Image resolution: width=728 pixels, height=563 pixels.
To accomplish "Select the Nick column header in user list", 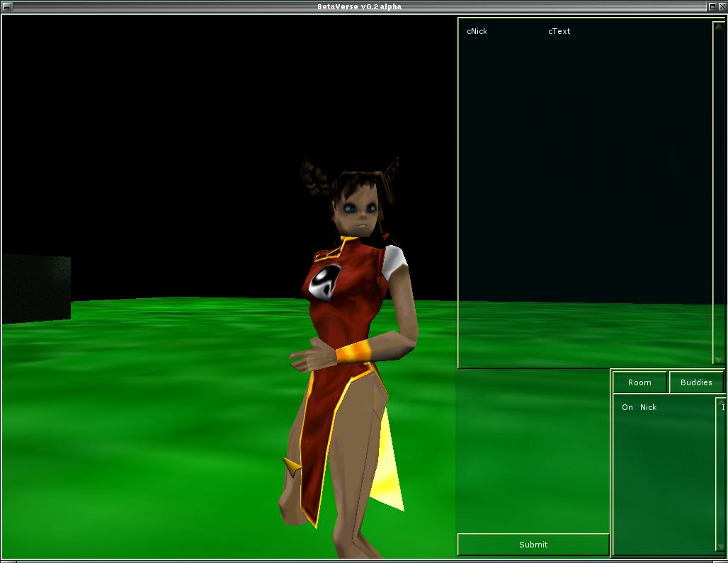I will tap(648, 407).
